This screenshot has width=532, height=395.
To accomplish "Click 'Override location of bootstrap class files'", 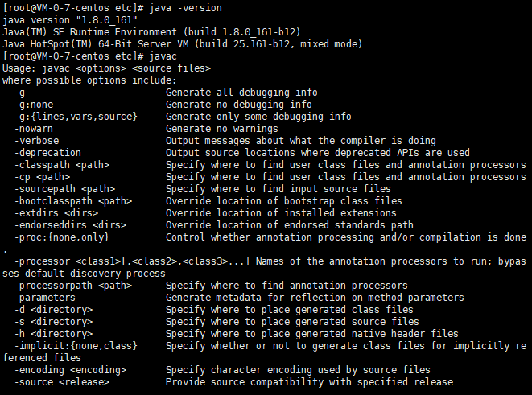I will [284, 201].
